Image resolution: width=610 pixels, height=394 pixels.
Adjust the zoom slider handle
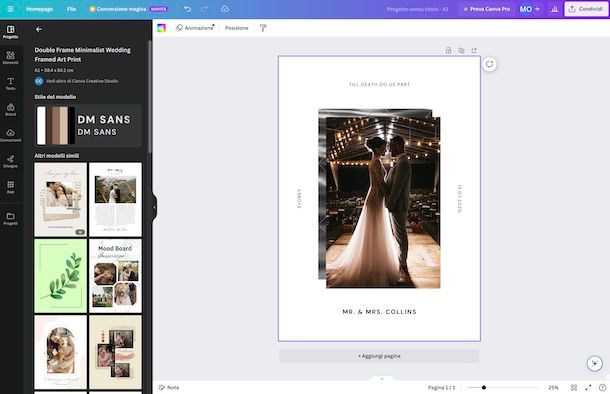[x=484, y=387]
